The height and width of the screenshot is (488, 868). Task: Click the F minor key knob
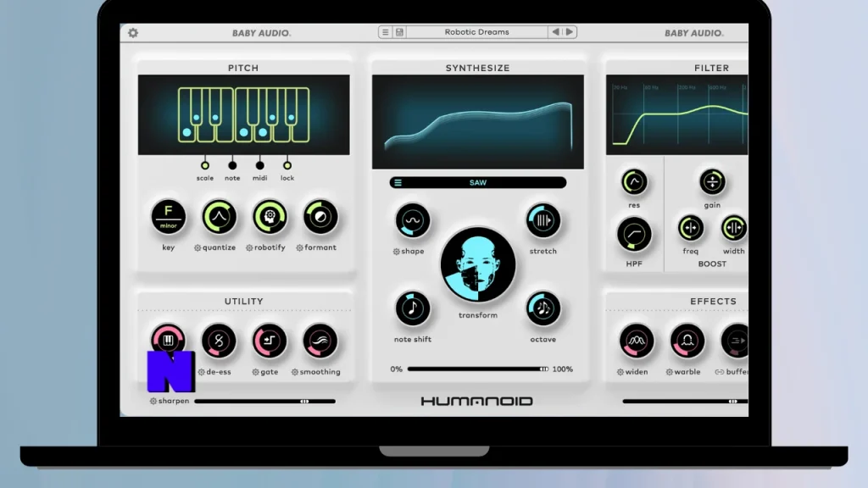(169, 217)
